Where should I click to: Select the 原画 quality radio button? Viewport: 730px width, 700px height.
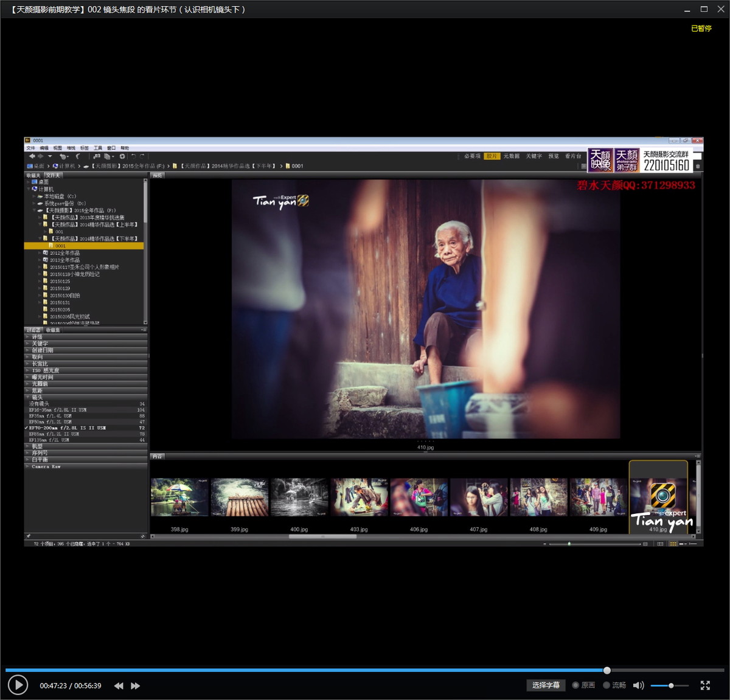coord(575,685)
